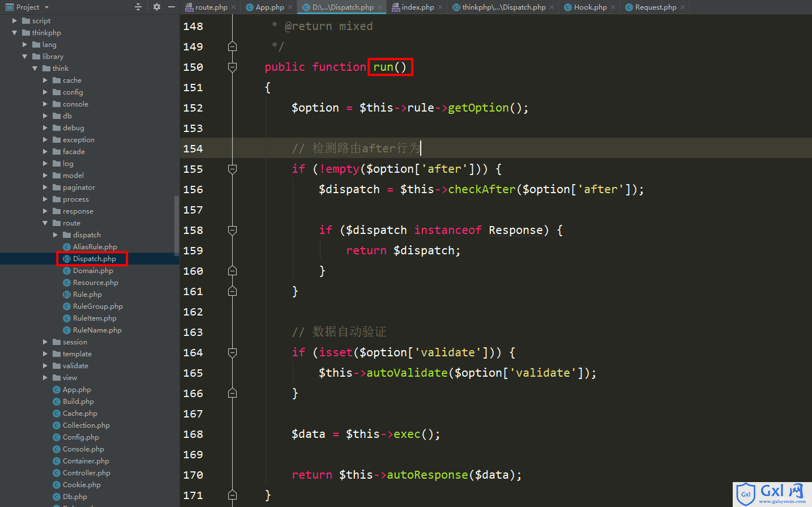
Task: Collapse the think folder
Action: tap(35, 68)
